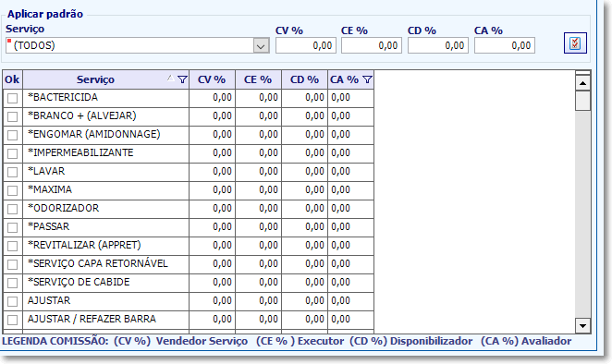The width and height of the screenshot is (612, 364).
Task: Check the *BACTERICIDA row checkbox
Action: [13, 98]
